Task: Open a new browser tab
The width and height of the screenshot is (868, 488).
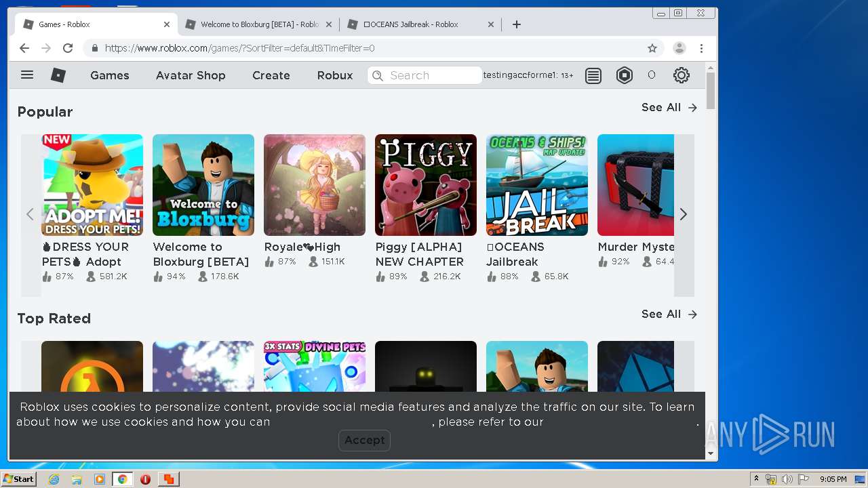Action: (x=517, y=24)
